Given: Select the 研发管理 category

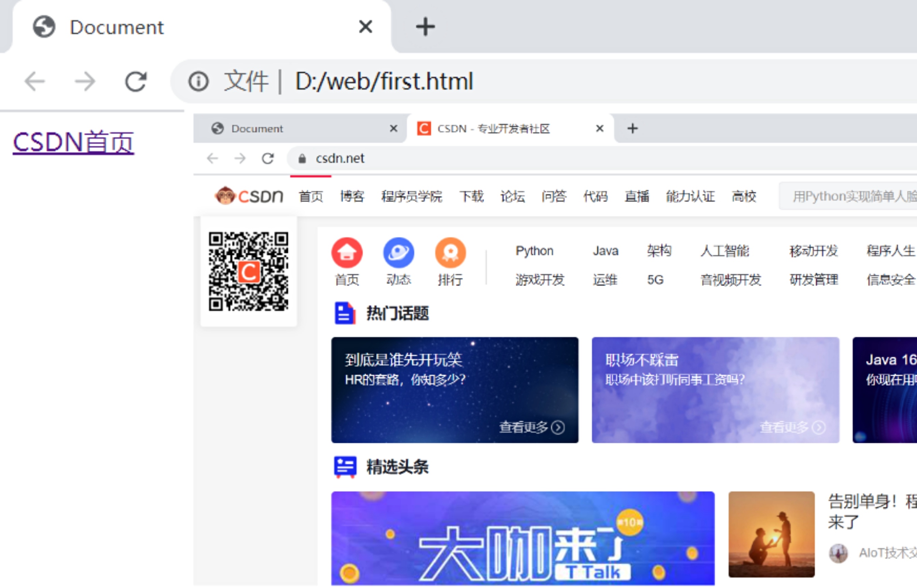Looking at the screenshot, I should click(x=814, y=280).
